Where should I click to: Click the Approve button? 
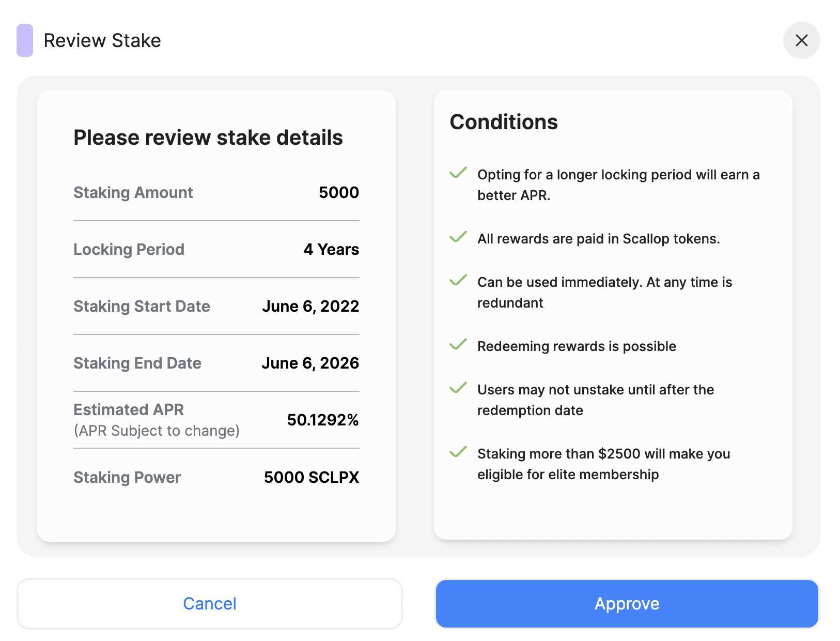coord(627,604)
